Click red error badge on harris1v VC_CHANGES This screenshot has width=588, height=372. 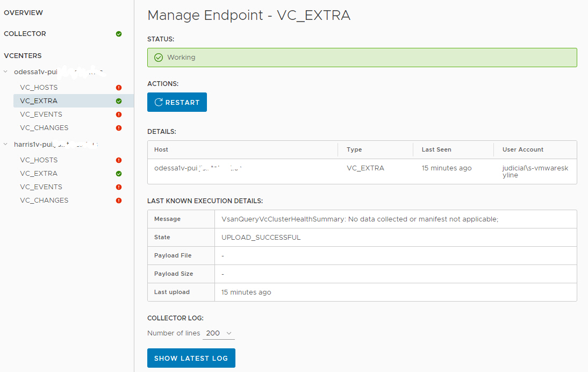118,200
